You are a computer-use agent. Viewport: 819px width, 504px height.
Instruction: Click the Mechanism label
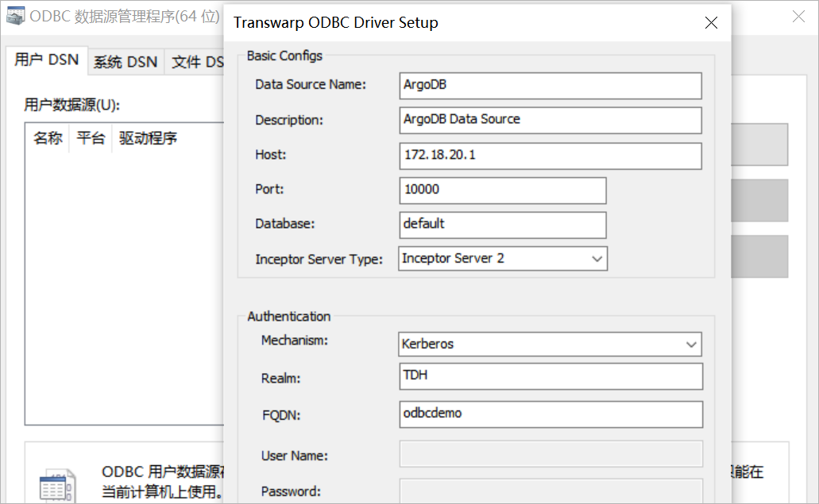point(295,340)
